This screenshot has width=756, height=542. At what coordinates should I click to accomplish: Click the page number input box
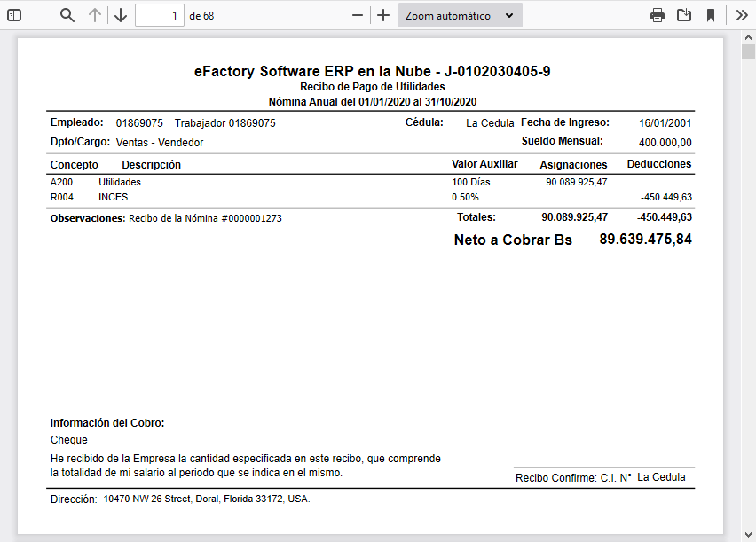pyautogui.click(x=160, y=14)
